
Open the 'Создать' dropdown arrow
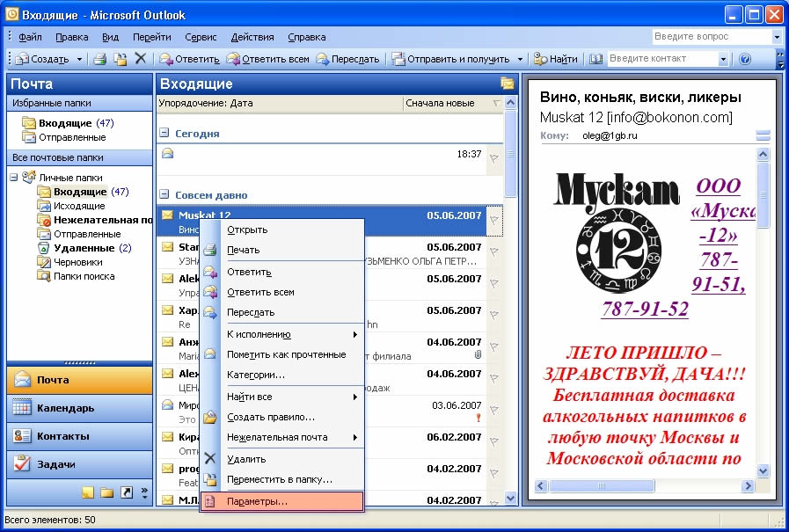point(79,59)
